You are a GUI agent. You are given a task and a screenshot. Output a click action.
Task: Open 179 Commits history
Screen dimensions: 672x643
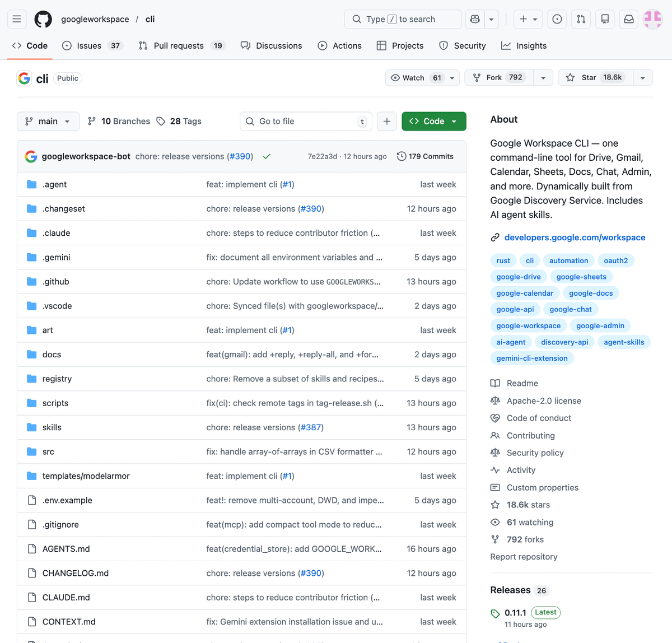[425, 156]
